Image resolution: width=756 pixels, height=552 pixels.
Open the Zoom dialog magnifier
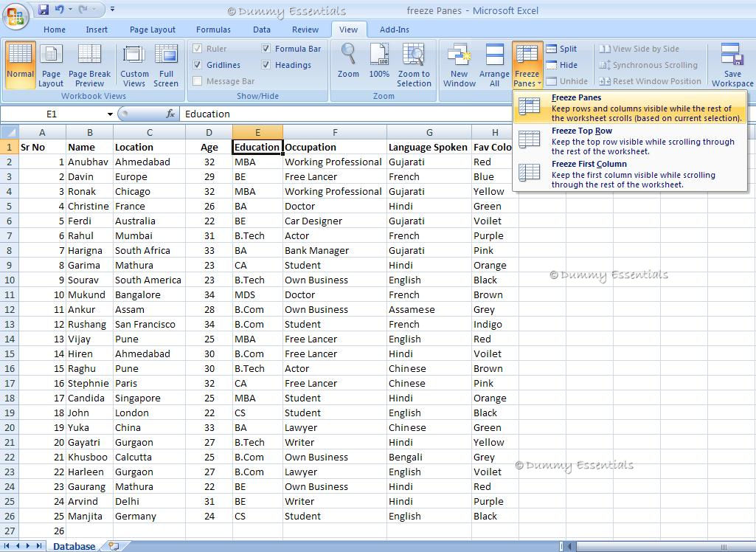(x=348, y=61)
